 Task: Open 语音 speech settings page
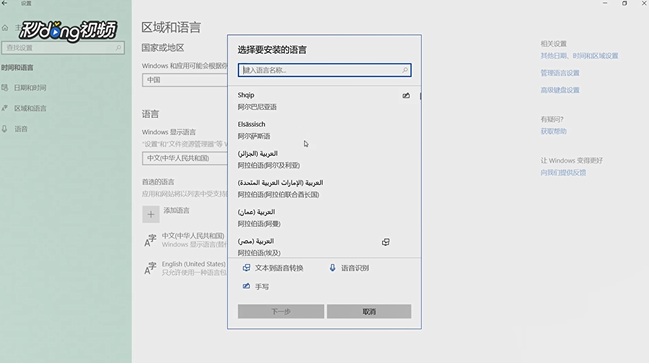coord(21,129)
